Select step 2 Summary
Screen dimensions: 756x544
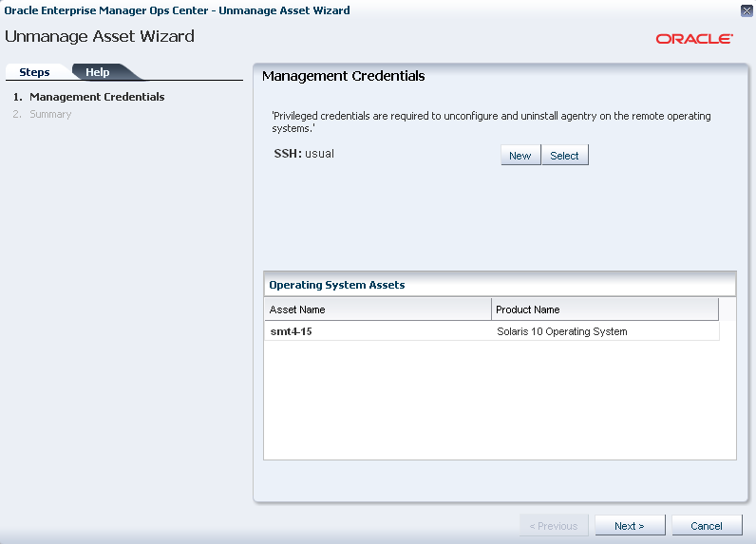pyautogui.click(x=43, y=114)
